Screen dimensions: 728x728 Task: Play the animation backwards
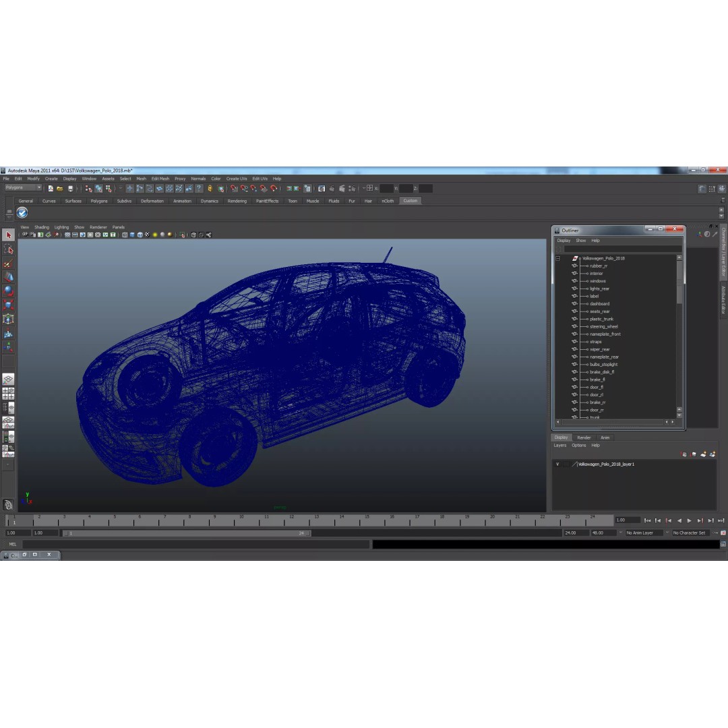679,520
